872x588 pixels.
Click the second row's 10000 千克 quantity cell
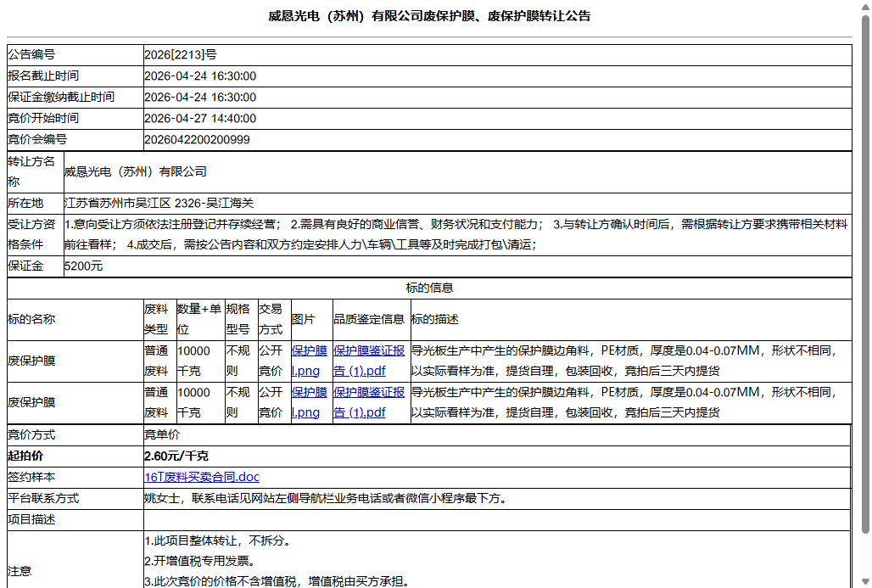coord(200,403)
